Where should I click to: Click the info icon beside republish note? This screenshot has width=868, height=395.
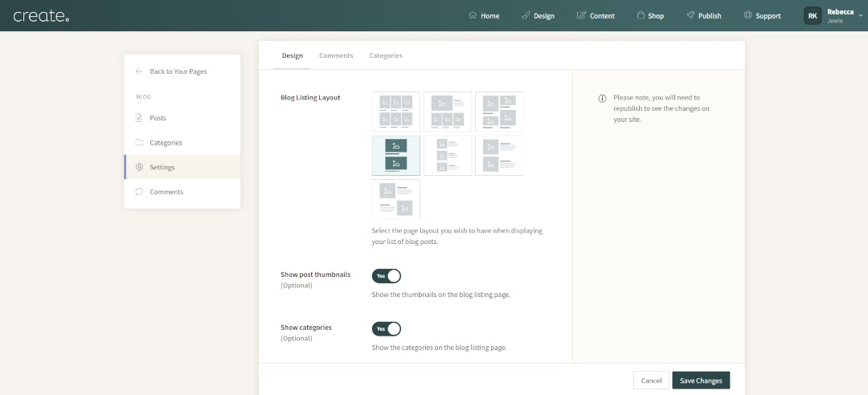[602, 99]
